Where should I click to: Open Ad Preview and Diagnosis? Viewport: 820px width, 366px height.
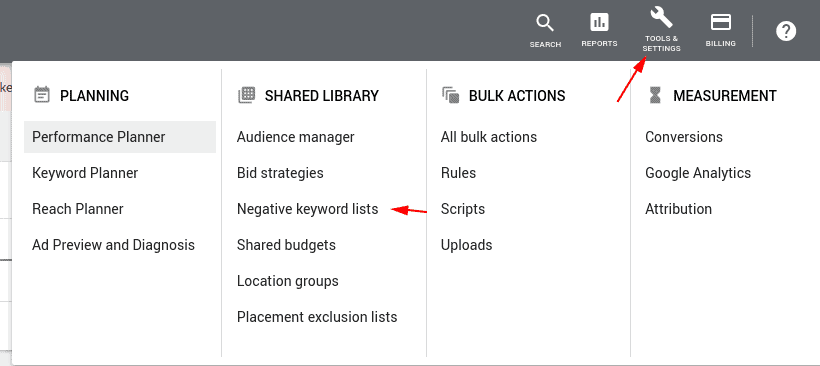[x=113, y=245]
